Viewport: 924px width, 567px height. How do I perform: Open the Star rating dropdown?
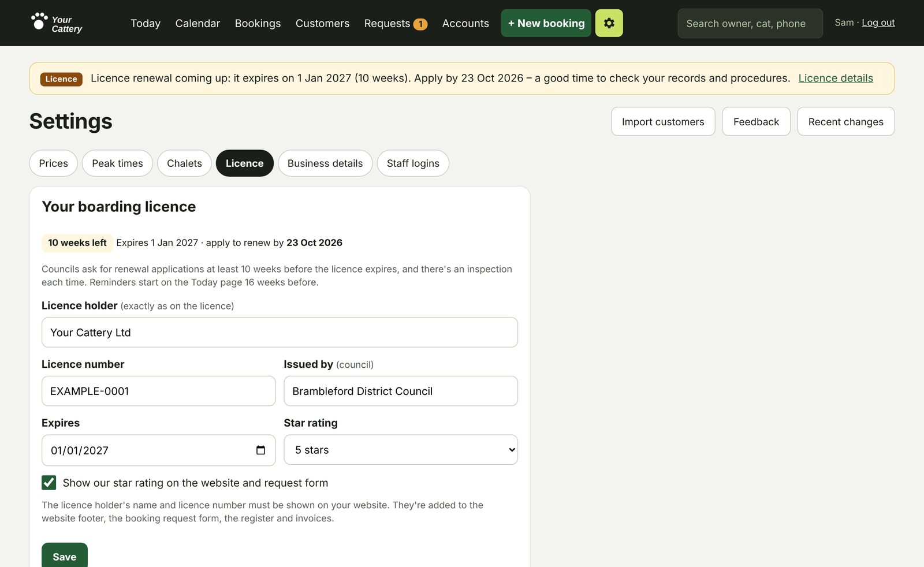[401, 450]
